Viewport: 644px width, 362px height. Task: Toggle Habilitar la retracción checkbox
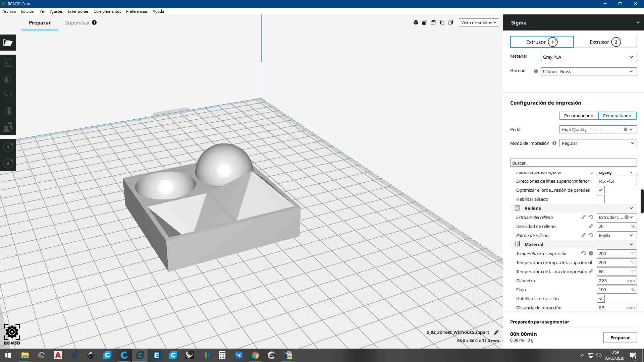tap(601, 299)
